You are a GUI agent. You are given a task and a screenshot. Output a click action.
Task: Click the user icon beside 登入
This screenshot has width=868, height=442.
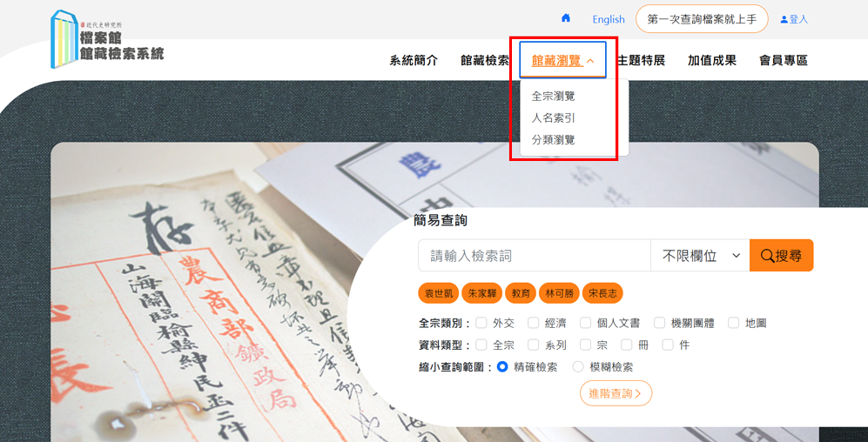click(x=784, y=19)
